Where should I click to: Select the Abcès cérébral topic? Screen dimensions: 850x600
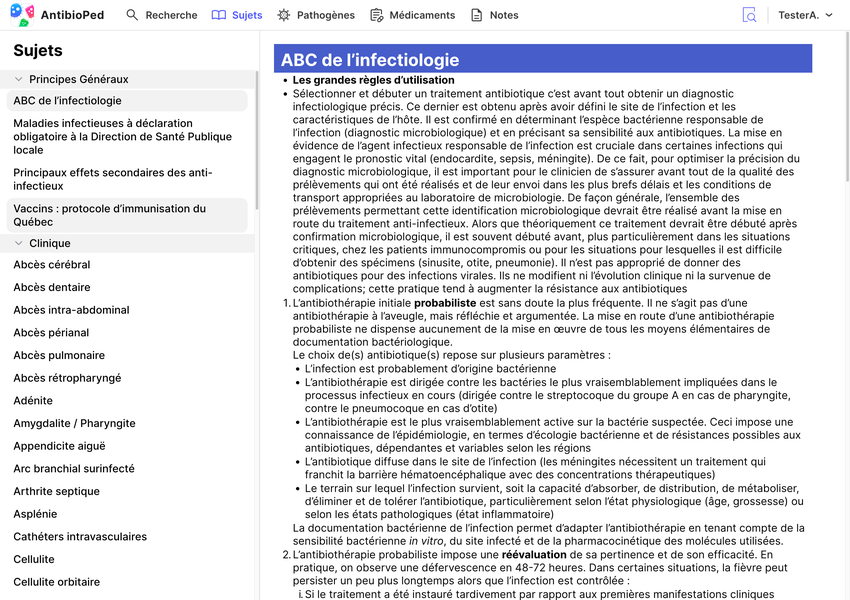pyautogui.click(x=53, y=264)
